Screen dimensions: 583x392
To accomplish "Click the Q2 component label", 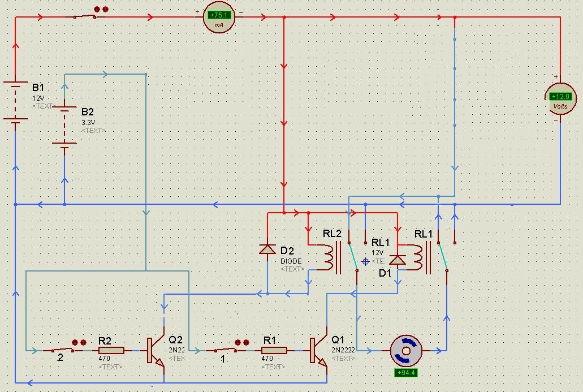I will coord(175,339).
